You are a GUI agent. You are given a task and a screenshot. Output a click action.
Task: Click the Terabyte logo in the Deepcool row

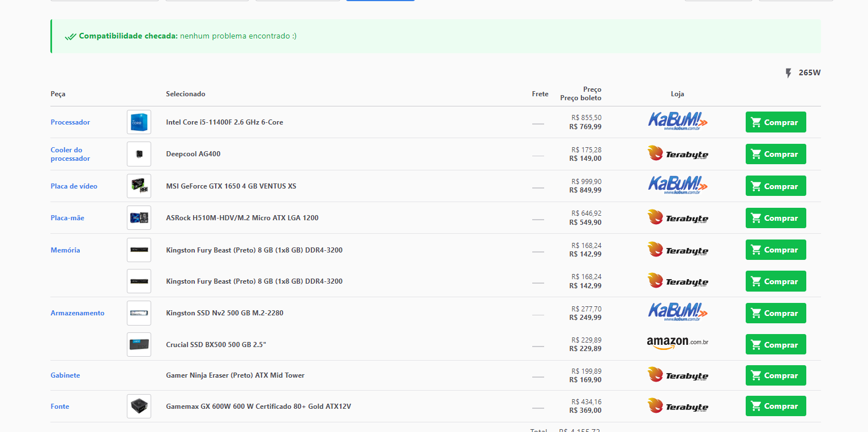point(678,153)
